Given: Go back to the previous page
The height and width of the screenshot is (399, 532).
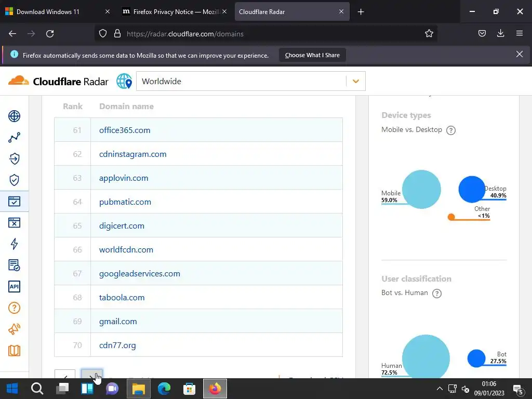Looking at the screenshot, I should point(12,34).
